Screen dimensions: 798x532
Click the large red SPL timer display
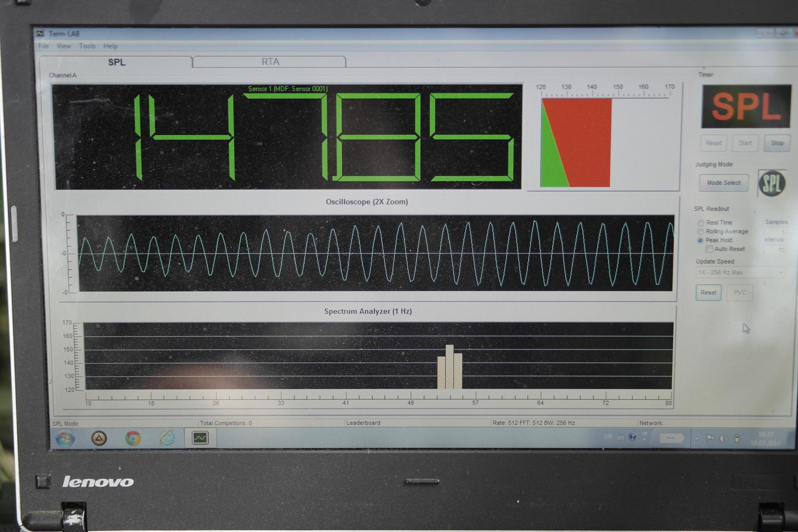(x=746, y=106)
